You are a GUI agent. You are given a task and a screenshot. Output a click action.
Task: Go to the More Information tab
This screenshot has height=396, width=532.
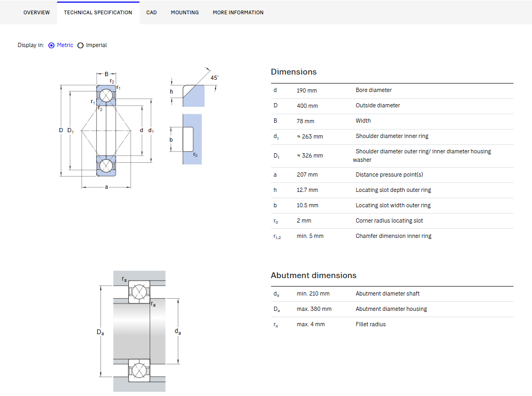(238, 13)
